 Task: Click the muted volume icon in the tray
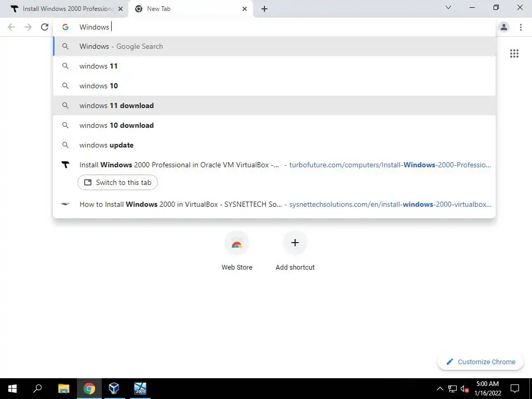(x=464, y=389)
